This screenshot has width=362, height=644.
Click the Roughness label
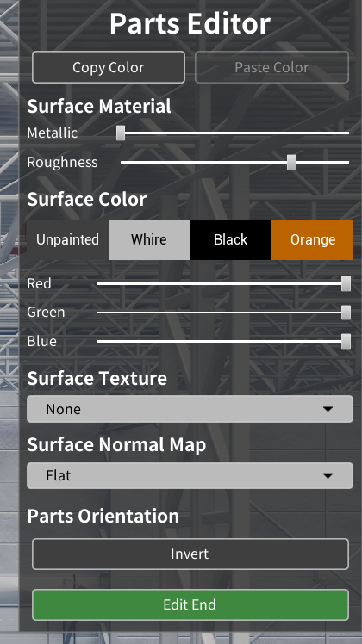63,163
